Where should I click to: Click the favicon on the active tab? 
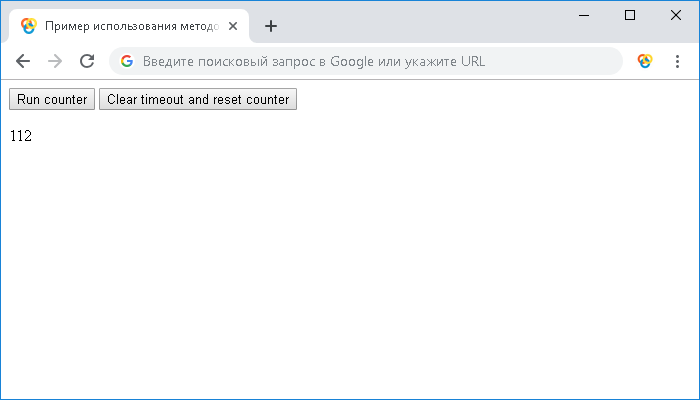tap(29, 26)
